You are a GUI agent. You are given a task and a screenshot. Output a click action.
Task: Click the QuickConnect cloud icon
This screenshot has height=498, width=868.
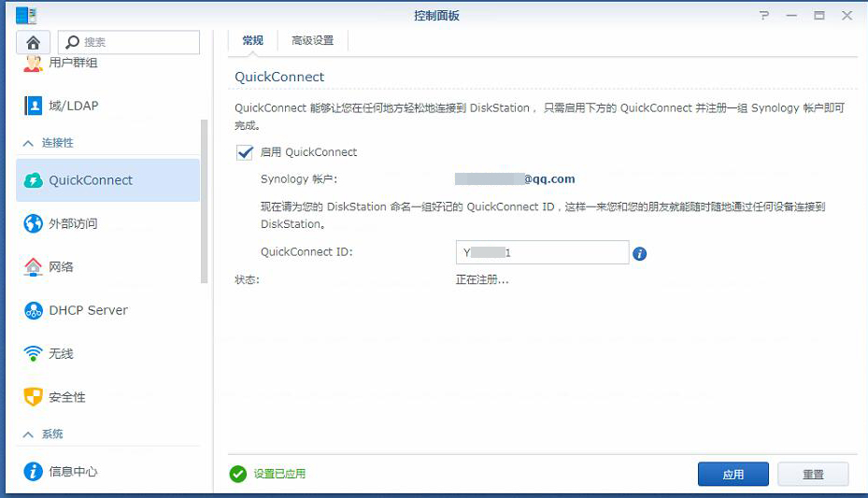pyautogui.click(x=34, y=180)
